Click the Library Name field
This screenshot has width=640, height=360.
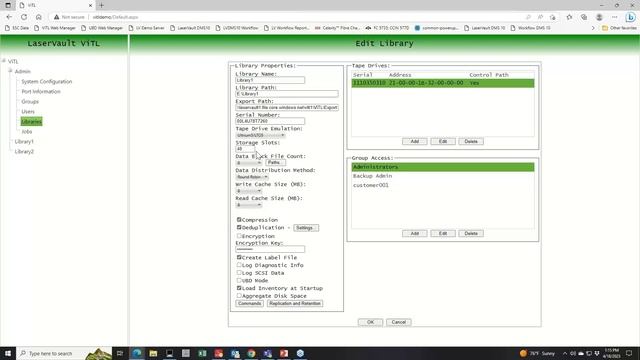pos(270,80)
